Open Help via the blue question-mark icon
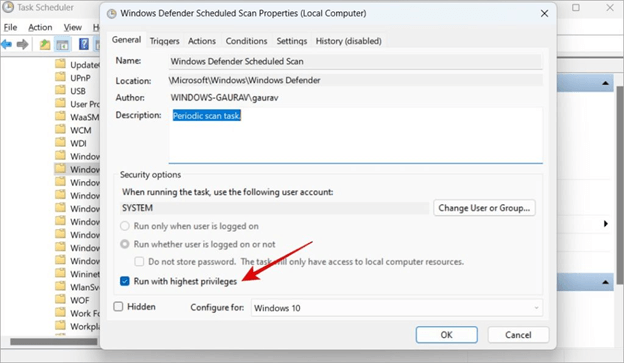 tap(84, 44)
